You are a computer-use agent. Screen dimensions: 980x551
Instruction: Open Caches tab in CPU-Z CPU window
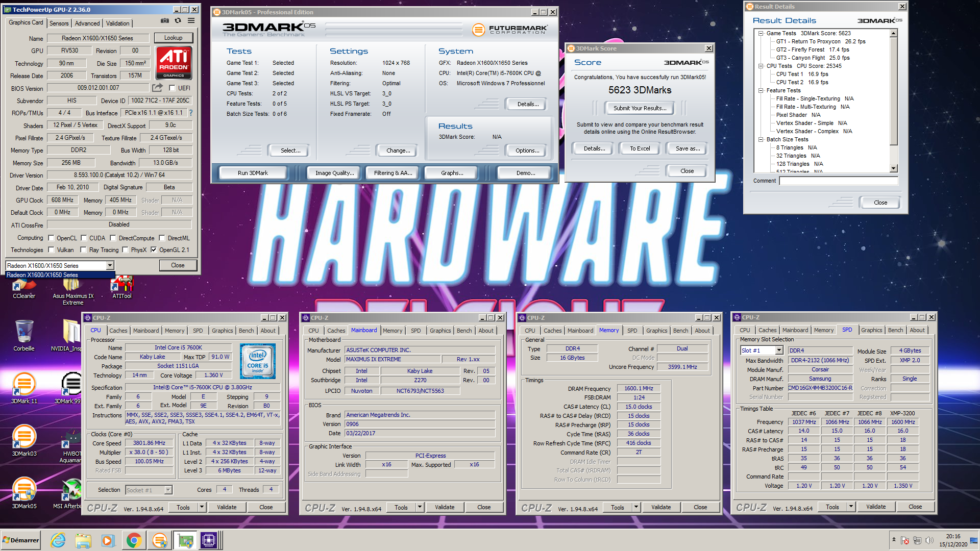118,331
